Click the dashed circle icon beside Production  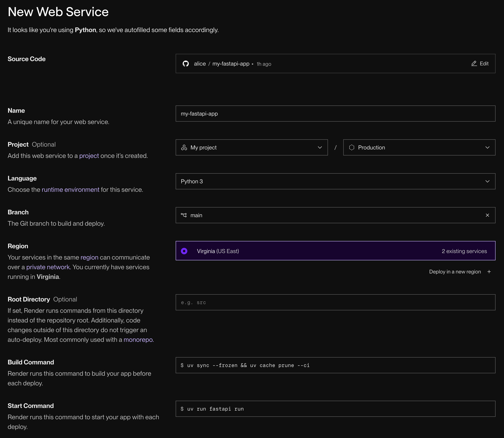[352, 147]
